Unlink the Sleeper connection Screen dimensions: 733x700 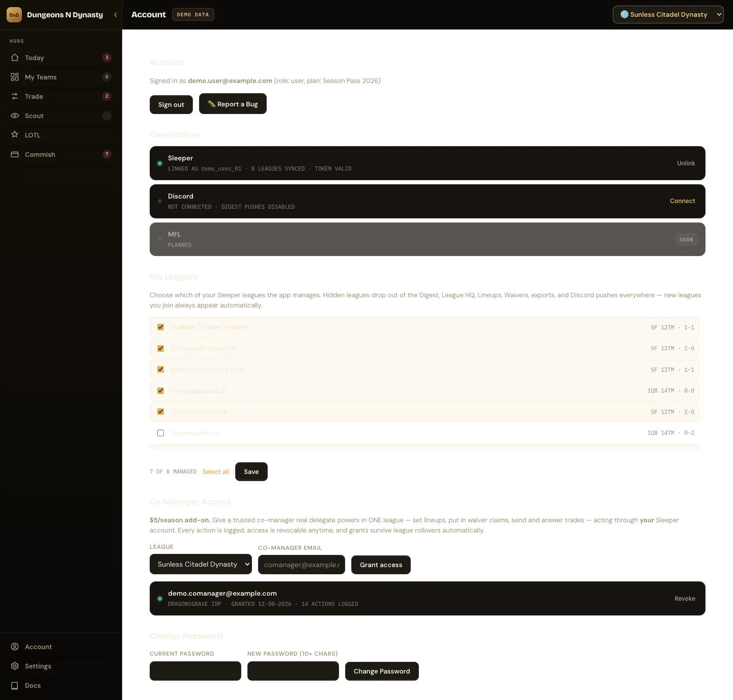point(686,163)
